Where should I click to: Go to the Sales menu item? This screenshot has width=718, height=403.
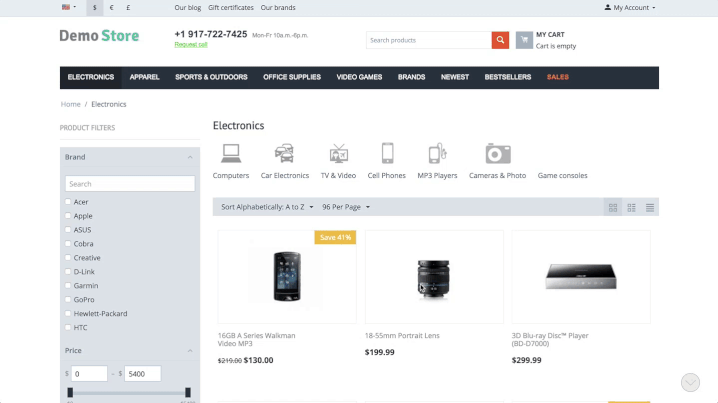[x=557, y=77]
